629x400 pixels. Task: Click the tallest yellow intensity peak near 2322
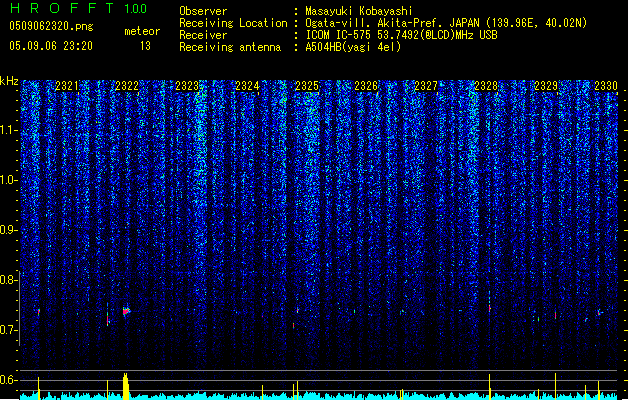pos(126,386)
